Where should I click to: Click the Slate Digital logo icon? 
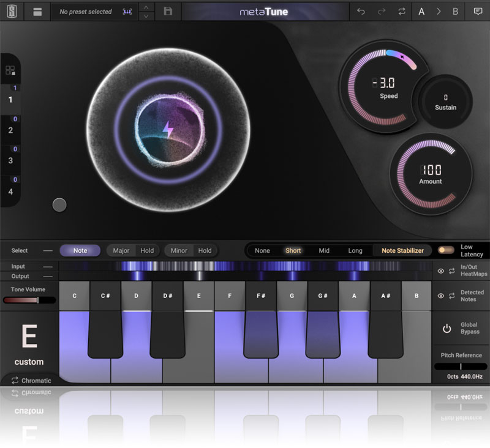12,11
